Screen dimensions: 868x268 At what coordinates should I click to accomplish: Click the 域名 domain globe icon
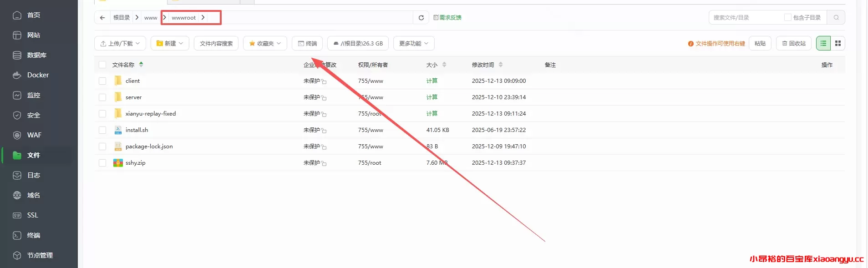tap(17, 195)
